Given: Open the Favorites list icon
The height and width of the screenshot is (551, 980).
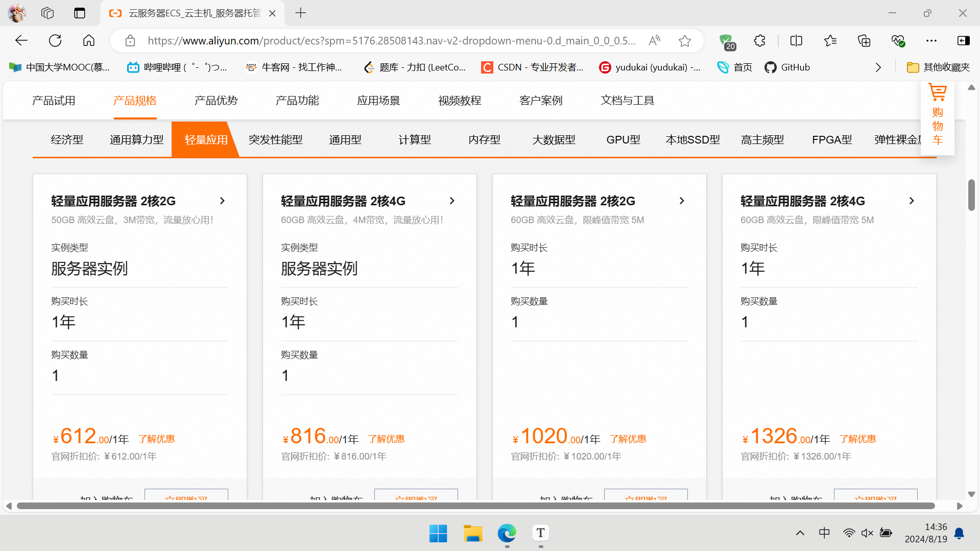Looking at the screenshot, I should point(830,41).
